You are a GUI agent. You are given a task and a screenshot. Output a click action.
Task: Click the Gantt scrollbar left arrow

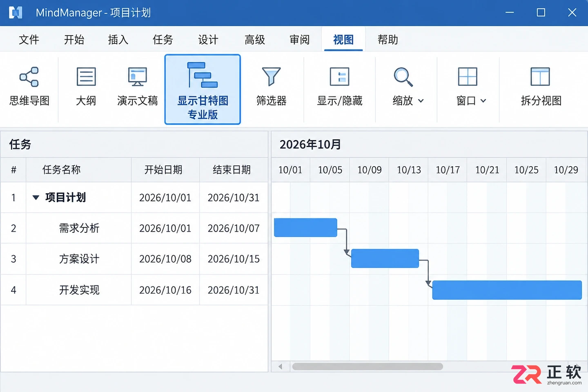coord(281,366)
